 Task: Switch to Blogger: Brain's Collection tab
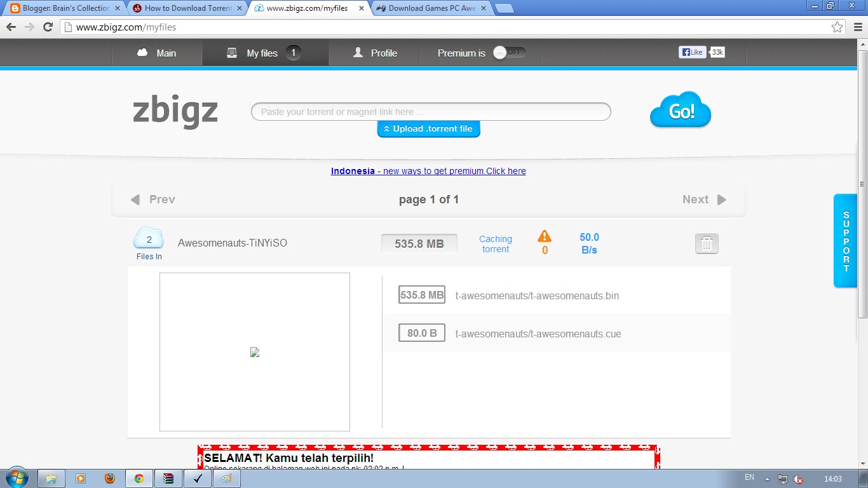coord(64,8)
